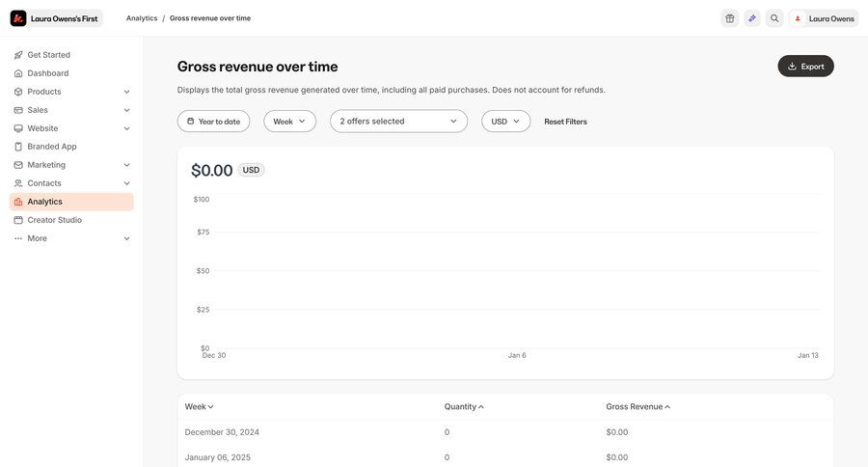
Task: Expand the More sidebar section
Action: tap(126, 238)
